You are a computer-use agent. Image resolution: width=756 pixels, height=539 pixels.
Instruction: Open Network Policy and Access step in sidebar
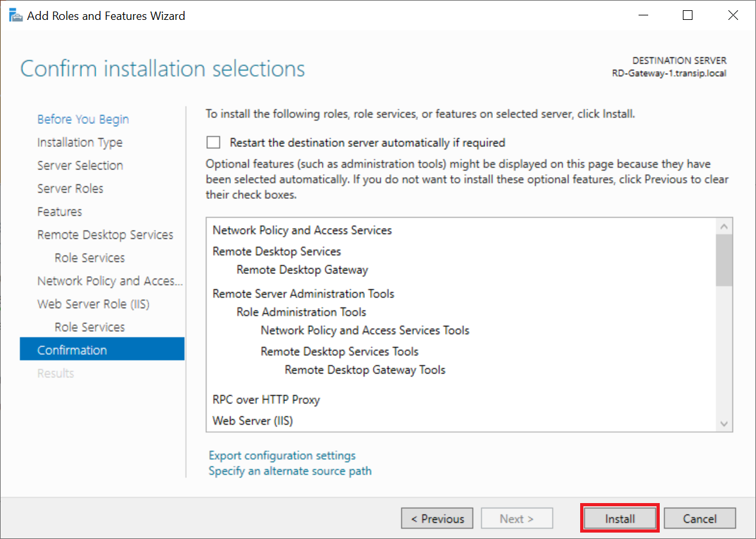110,281
